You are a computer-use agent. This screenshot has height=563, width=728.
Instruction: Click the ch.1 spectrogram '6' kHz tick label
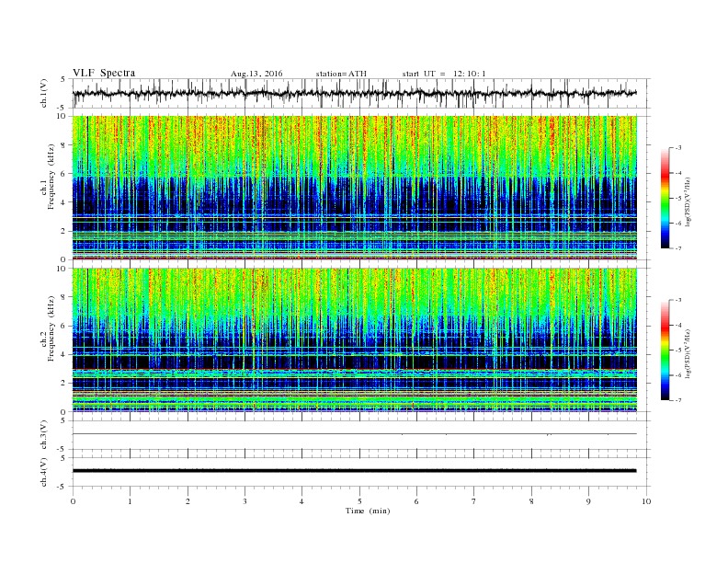(65, 174)
